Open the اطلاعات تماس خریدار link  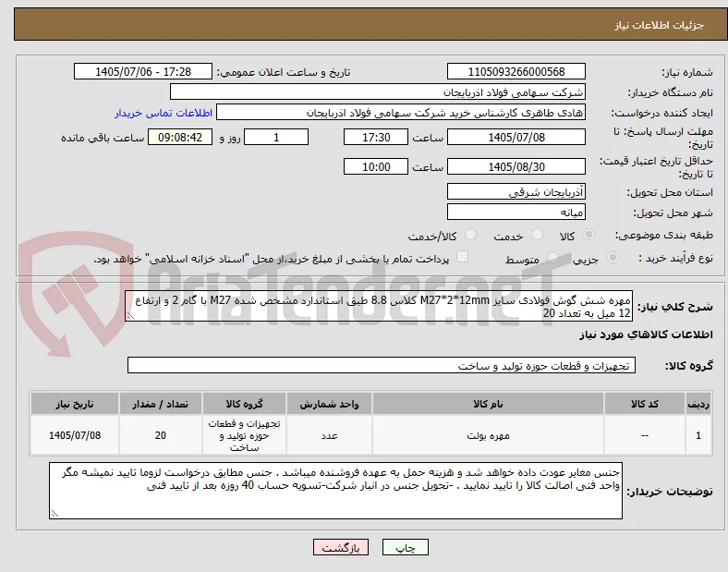[164, 113]
